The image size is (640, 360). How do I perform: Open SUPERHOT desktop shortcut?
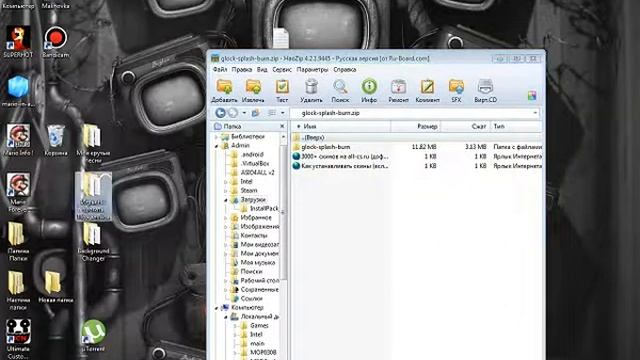pos(18,42)
